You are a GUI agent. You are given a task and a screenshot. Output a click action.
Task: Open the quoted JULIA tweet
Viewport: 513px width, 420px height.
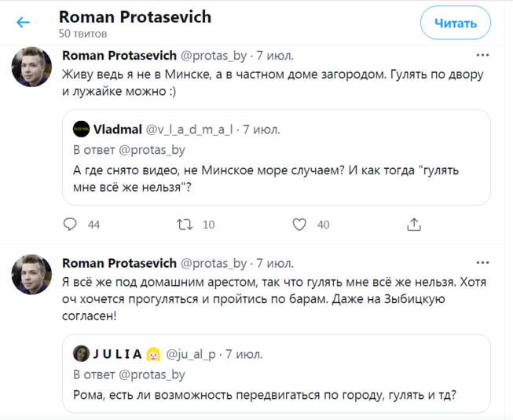[x=275, y=395]
